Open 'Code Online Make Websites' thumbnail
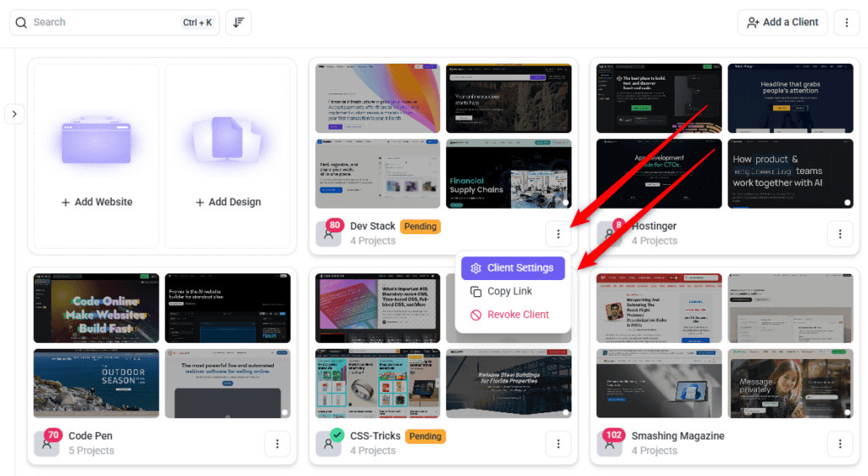 pyautogui.click(x=97, y=308)
